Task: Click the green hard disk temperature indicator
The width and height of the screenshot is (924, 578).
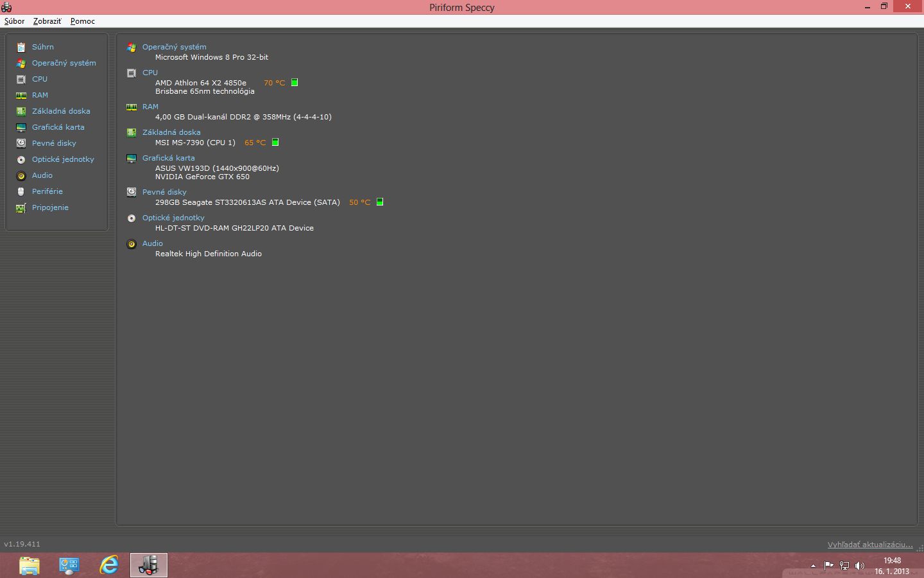Action: pos(380,202)
